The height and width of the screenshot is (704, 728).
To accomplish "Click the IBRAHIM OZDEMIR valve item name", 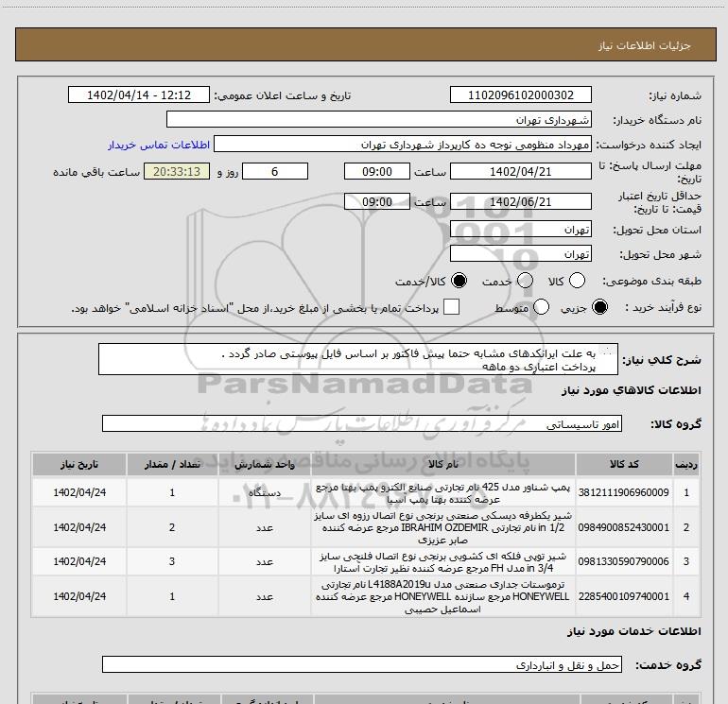I will [x=442, y=527].
